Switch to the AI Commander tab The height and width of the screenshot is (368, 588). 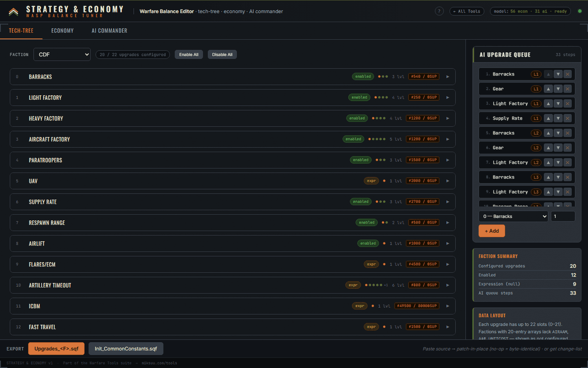[109, 30]
